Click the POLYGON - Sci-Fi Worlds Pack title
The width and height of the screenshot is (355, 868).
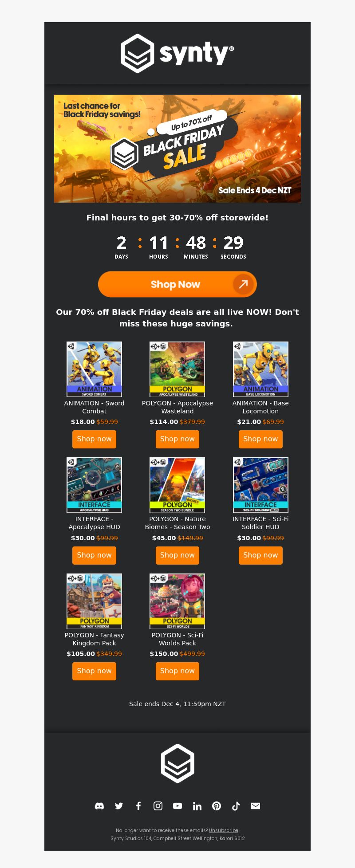tap(177, 639)
